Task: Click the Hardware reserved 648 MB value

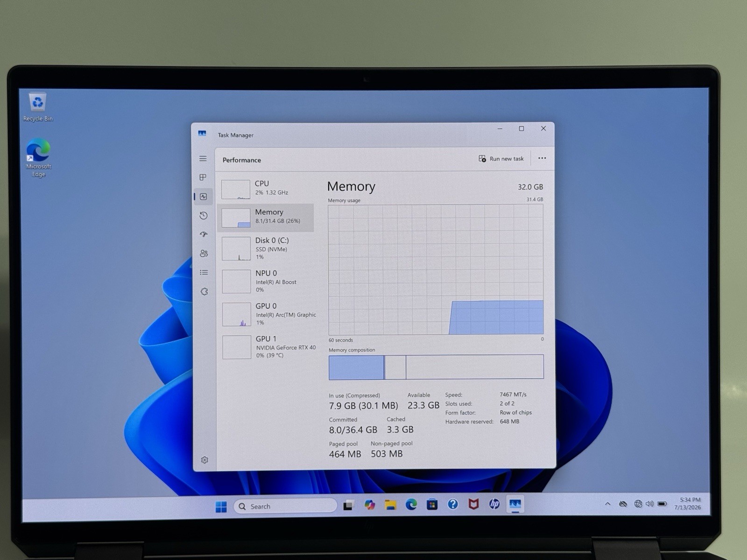Action: 509,421
